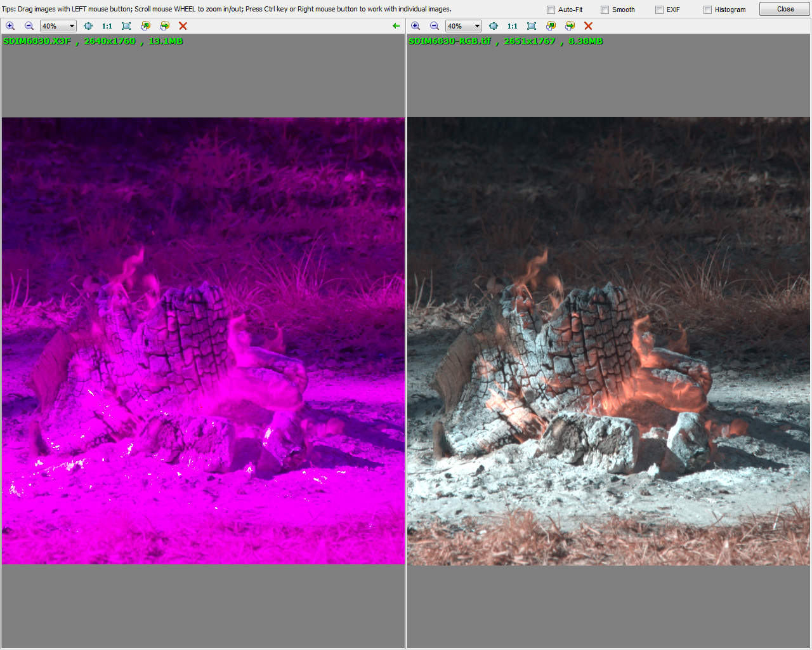The height and width of the screenshot is (650, 812).
Task: Click the move-to-folder icon for right image
Action: point(570,26)
